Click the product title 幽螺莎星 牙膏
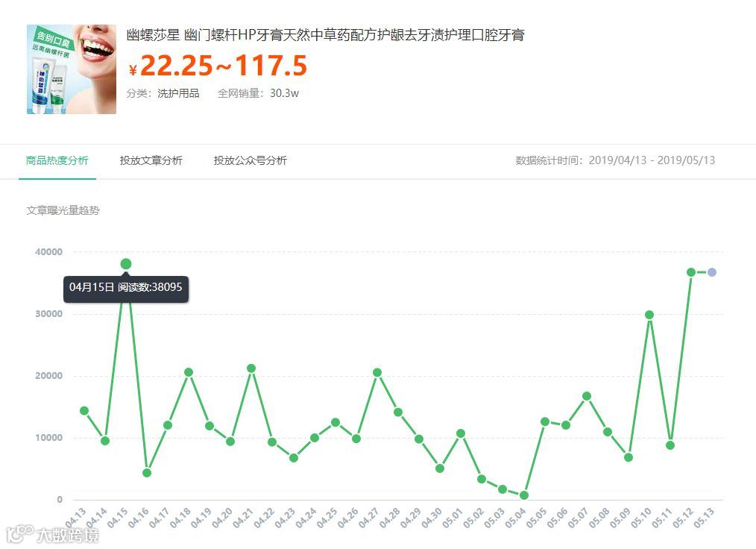The height and width of the screenshot is (549, 756). point(326,35)
